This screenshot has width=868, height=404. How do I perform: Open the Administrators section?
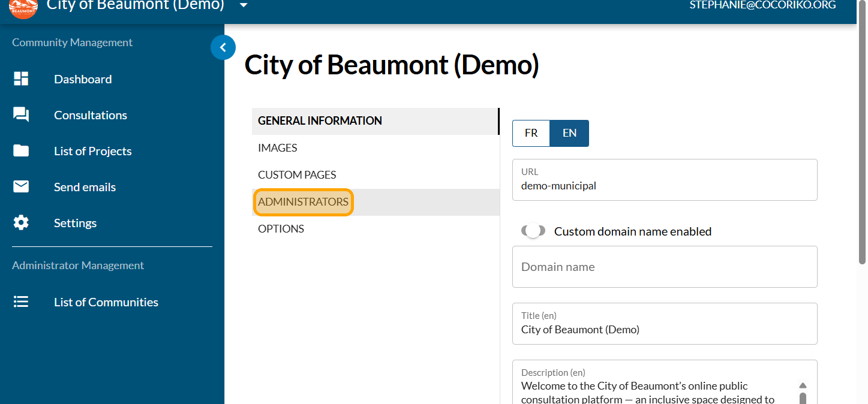303,202
